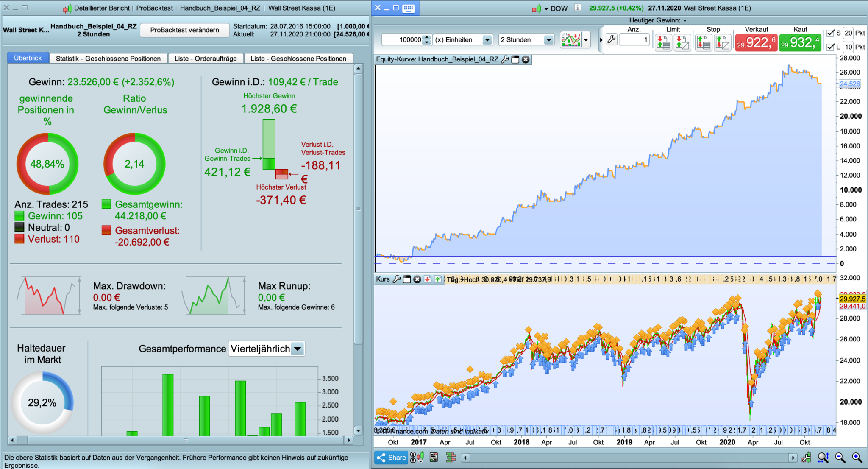Image resolution: width=868 pixels, height=469 pixels.
Task: Click the first Limit order icon
Action: pos(663,42)
